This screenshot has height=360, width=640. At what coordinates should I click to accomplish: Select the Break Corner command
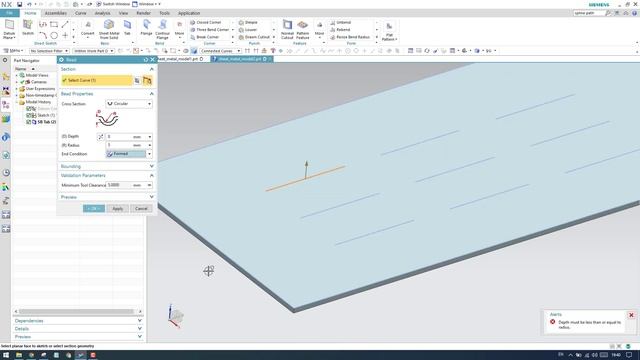coord(204,37)
